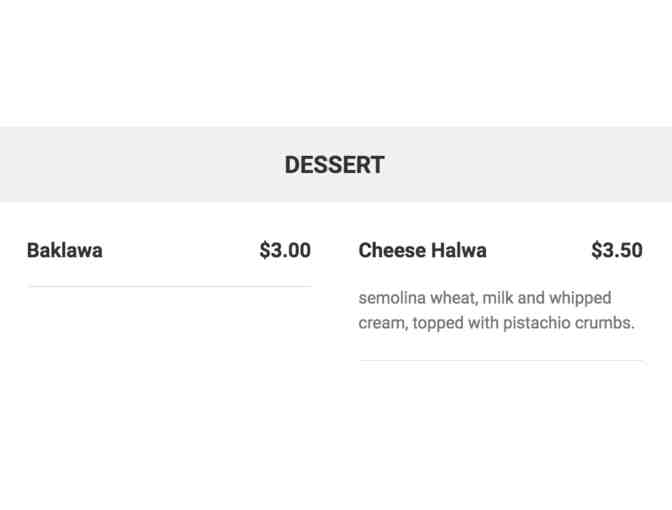Click the word "Cheese" in the item title
672x510 pixels.
(392, 250)
